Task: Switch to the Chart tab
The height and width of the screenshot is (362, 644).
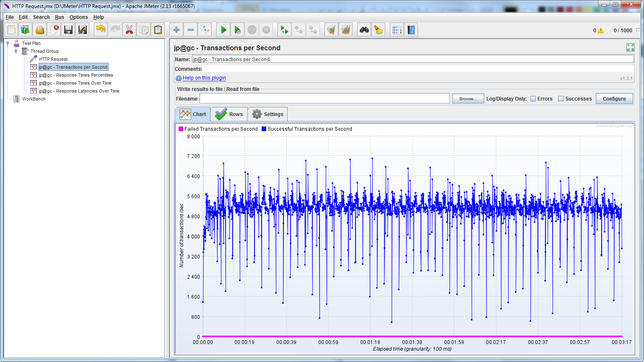Action: [x=193, y=114]
